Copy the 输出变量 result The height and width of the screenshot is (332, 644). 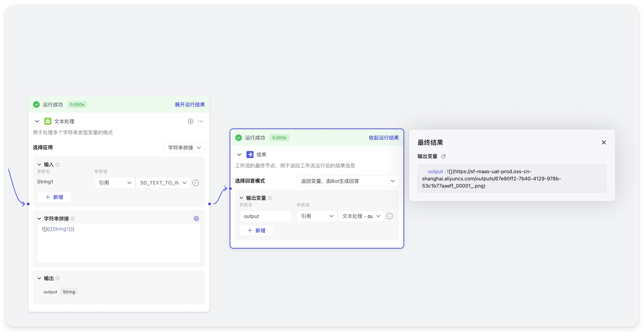[444, 156]
